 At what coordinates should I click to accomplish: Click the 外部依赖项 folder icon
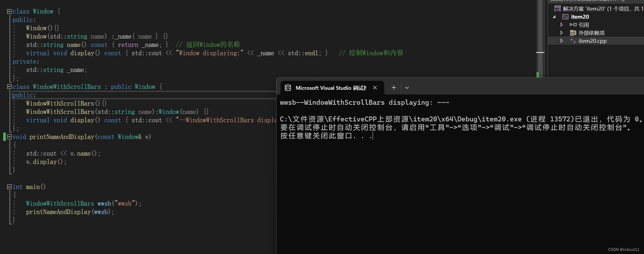tap(573, 33)
